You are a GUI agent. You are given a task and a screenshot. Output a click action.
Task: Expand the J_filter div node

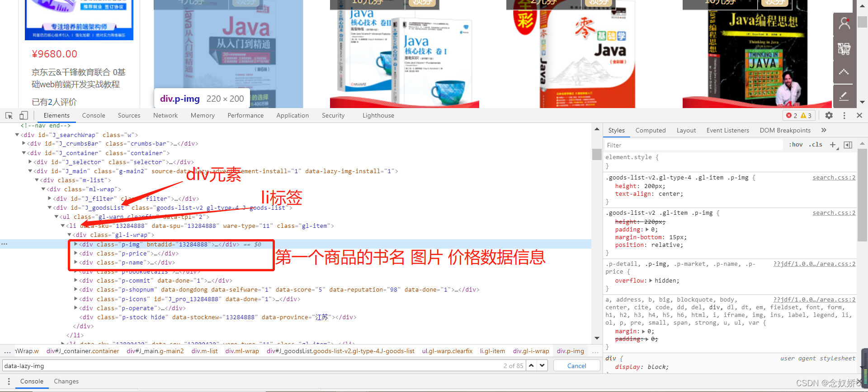(x=50, y=198)
